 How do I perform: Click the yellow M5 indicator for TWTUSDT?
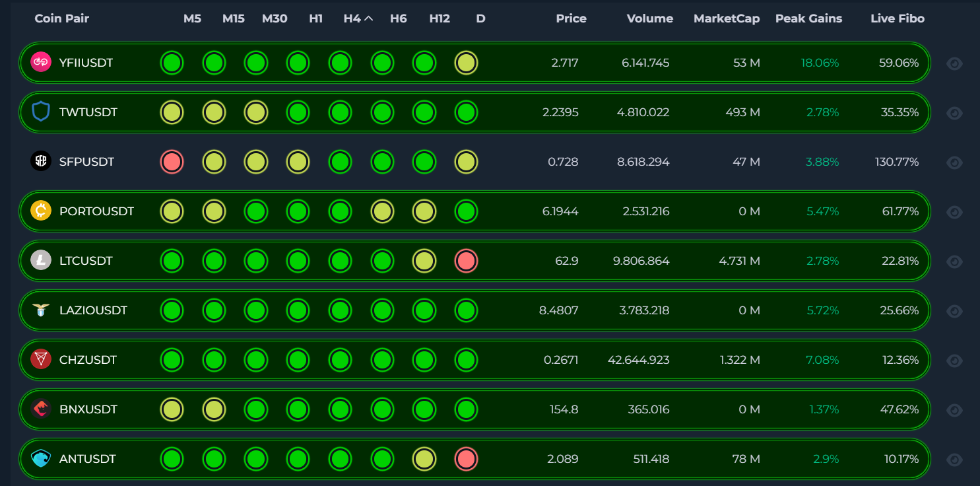point(172,112)
